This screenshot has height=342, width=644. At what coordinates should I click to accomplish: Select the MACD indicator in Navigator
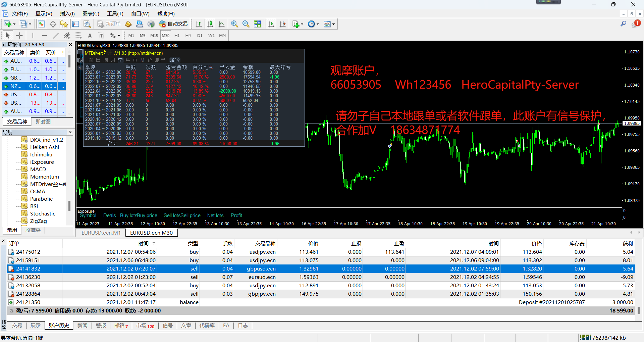click(x=38, y=169)
